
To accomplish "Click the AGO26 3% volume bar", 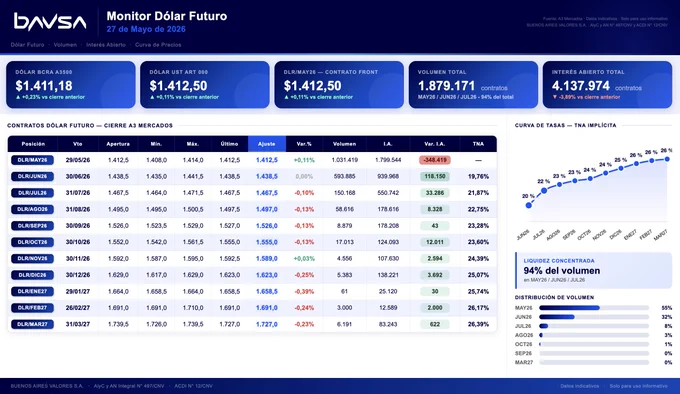I will (x=594, y=335).
